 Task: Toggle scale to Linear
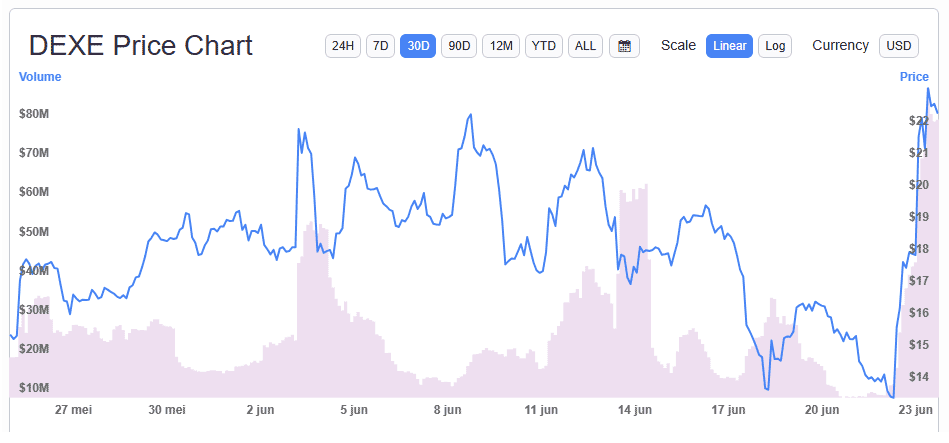click(x=729, y=46)
